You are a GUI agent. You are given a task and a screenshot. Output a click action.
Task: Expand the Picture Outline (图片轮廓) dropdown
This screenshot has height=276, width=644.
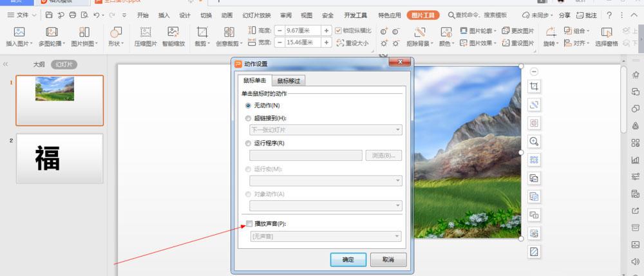(x=495, y=31)
